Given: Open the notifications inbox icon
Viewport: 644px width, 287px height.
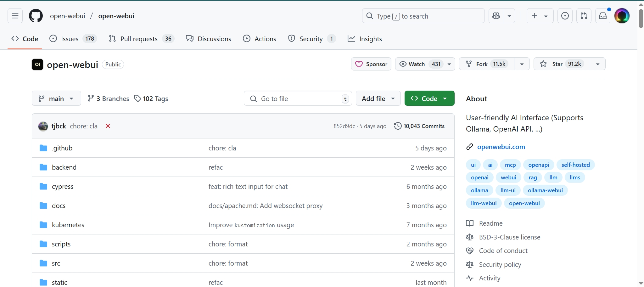Looking at the screenshot, I should coord(602,16).
